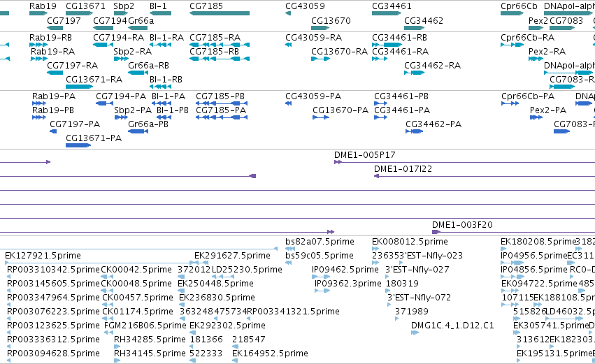Click protein label Cpr66Cb-PA
This screenshot has width=595, height=364.
[x=528, y=96]
